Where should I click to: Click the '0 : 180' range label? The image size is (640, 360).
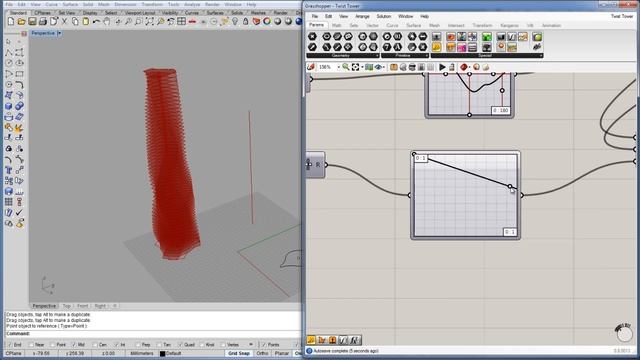click(501, 110)
